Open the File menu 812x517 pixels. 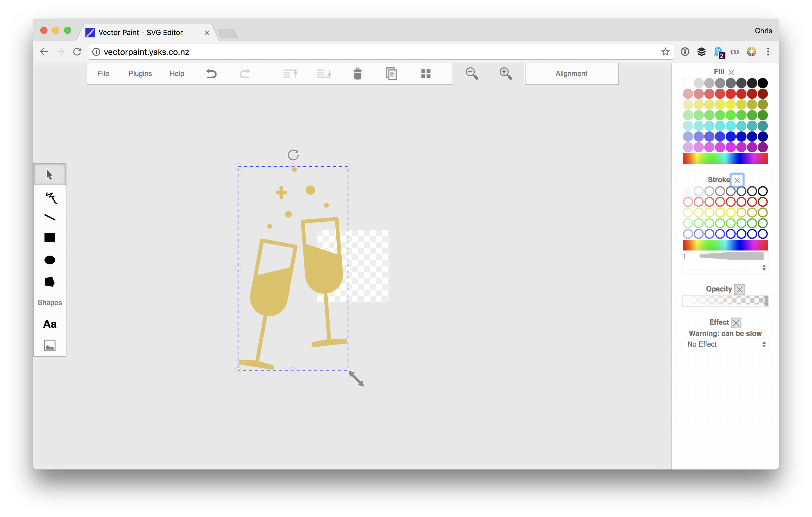103,74
